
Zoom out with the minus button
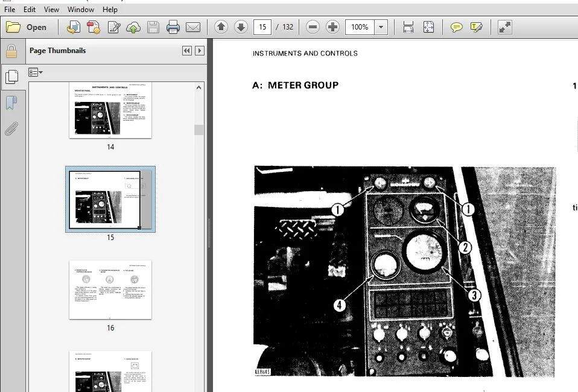point(313,27)
